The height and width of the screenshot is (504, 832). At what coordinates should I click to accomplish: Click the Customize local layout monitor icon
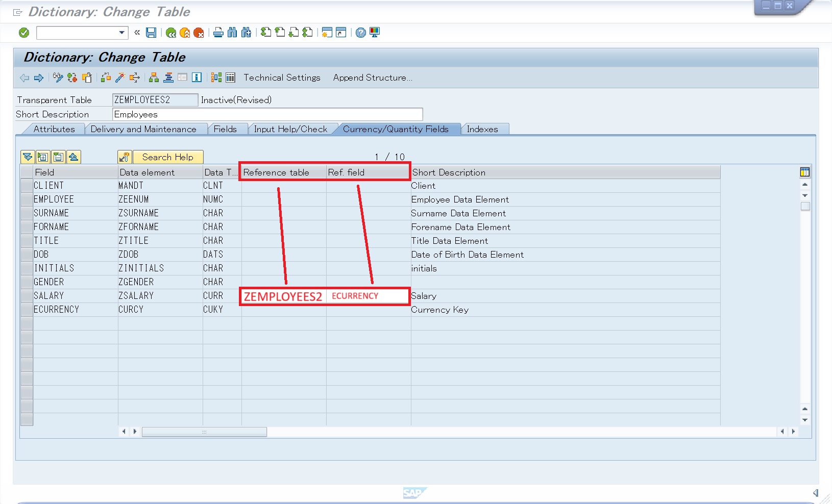[x=375, y=33]
